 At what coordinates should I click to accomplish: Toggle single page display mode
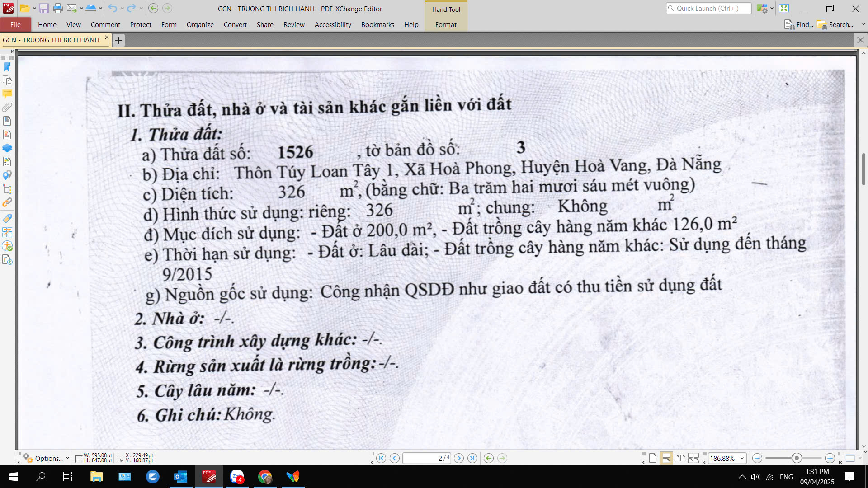[x=653, y=458]
